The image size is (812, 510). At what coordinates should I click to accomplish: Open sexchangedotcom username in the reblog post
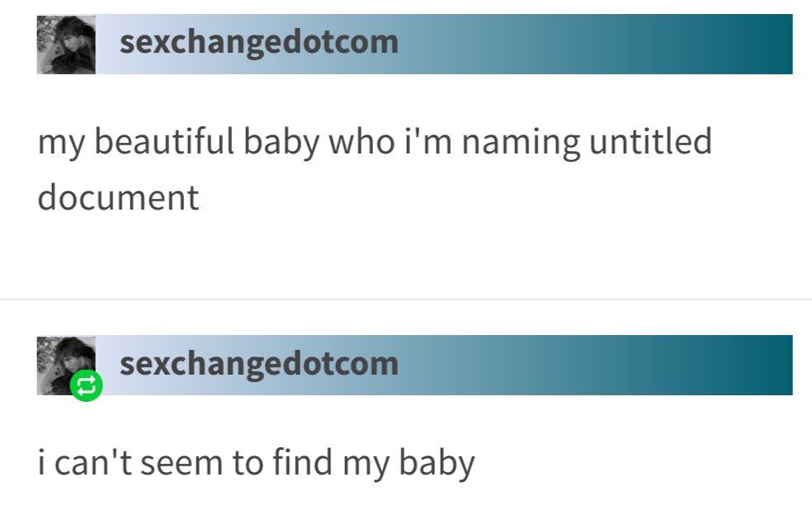pyautogui.click(x=258, y=363)
